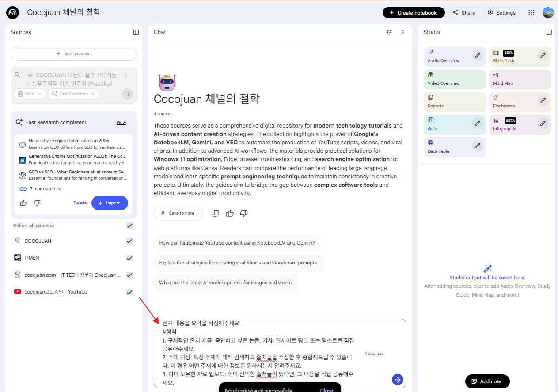The width and height of the screenshot is (558, 392).
Task: Customize Data Table with pencil icon
Action: 477,145
